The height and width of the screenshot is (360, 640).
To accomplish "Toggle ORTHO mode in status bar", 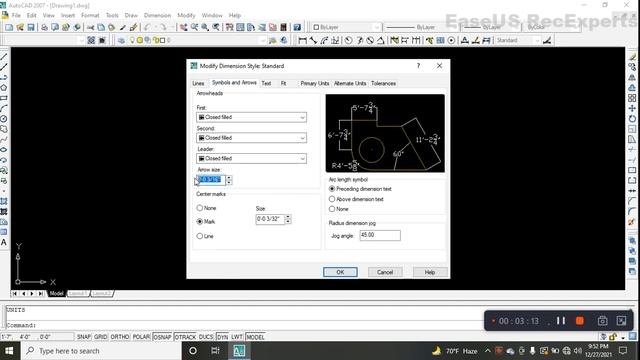I will tap(120, 337).
